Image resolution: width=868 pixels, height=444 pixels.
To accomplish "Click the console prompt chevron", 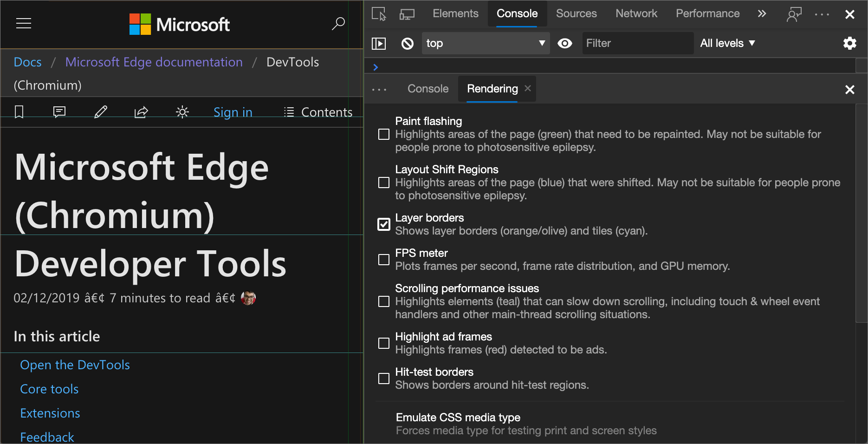I will tap(376, 67).
